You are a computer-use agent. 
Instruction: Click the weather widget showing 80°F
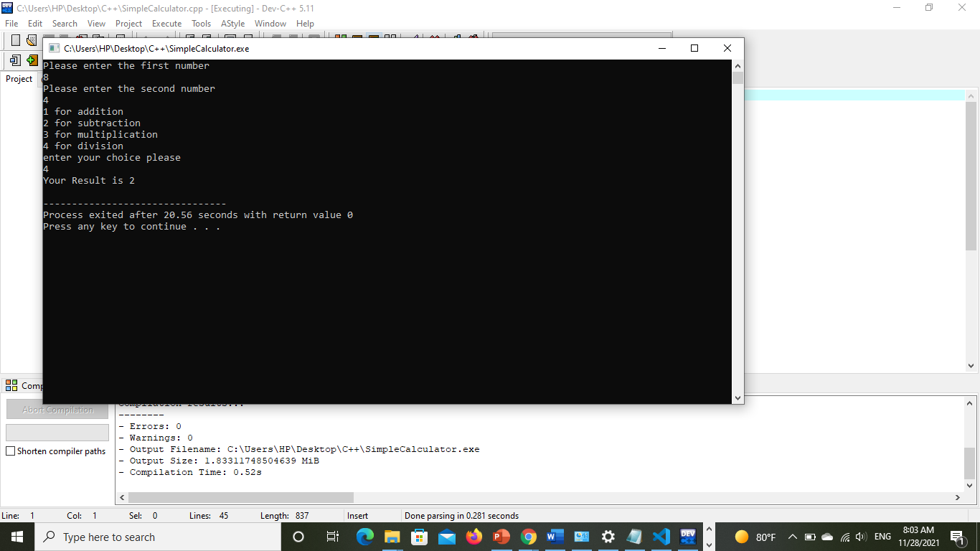pos(755,536)
